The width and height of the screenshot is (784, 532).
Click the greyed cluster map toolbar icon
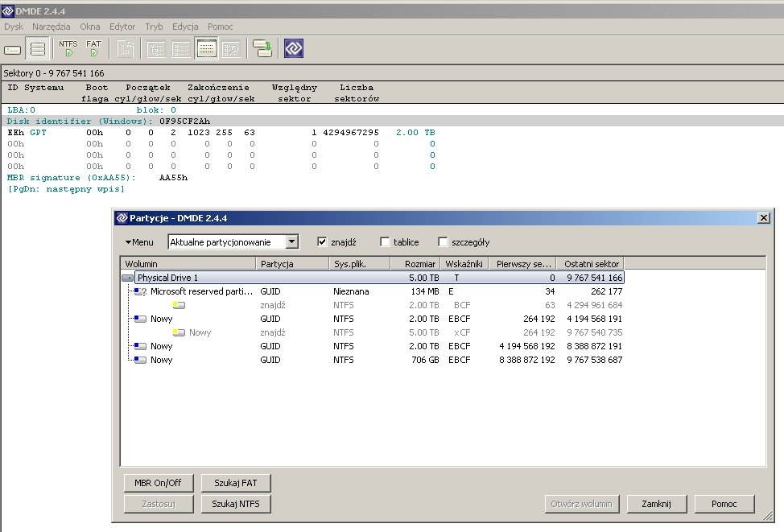[x=126, y=48]
